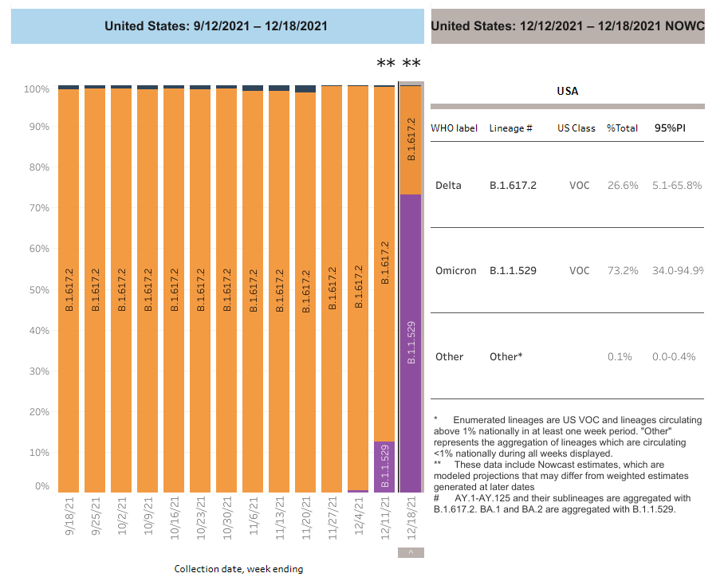Screen dimensions: 728x581
Task: Click the B.1.617.2 lineage table cell
Action: coord(513,186)
